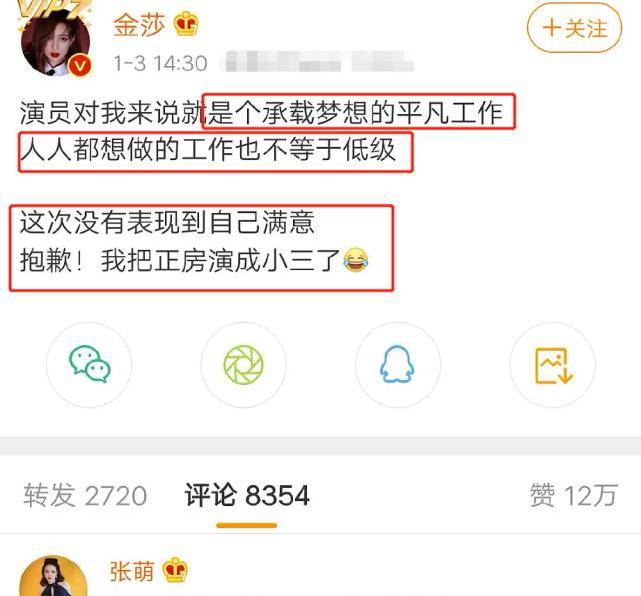641x596 pixels.
Task: Follow 金莎 with the 关注 button
Action: pyautogui.click(x=574, y=28)
